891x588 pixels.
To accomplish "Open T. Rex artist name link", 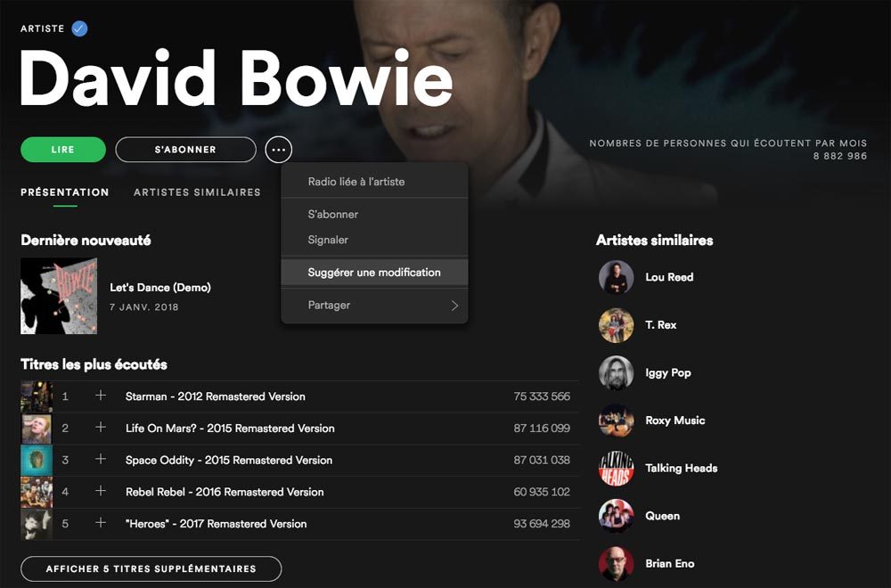I will tap(661, 325).
